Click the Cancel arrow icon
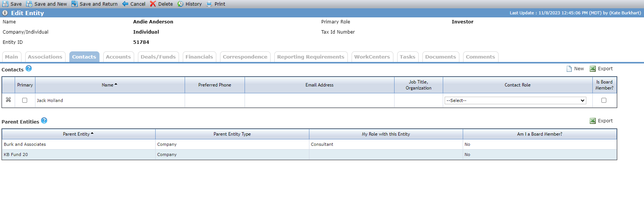The image size is (644, 207). (125, 4)
